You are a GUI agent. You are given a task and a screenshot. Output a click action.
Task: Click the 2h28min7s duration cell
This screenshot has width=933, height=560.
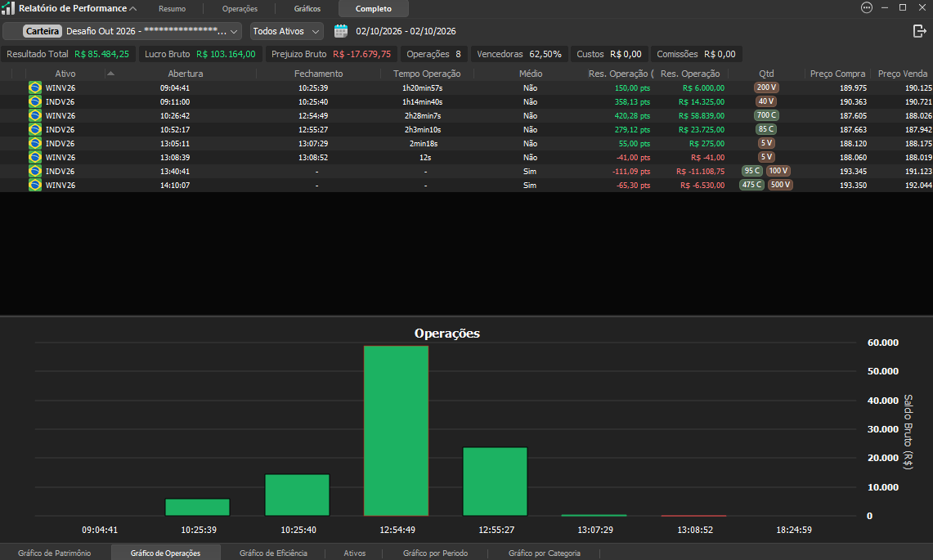[423, 115]
